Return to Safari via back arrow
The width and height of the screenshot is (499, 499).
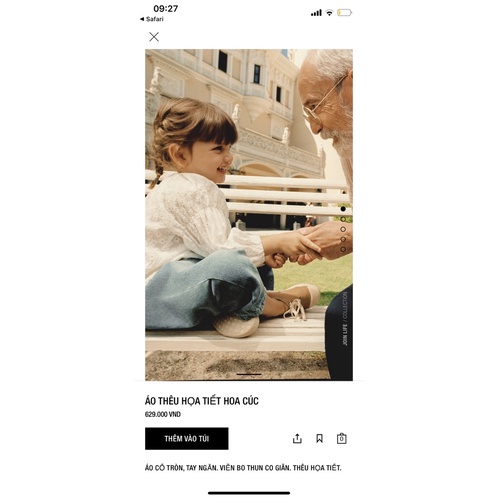[152, 19]
